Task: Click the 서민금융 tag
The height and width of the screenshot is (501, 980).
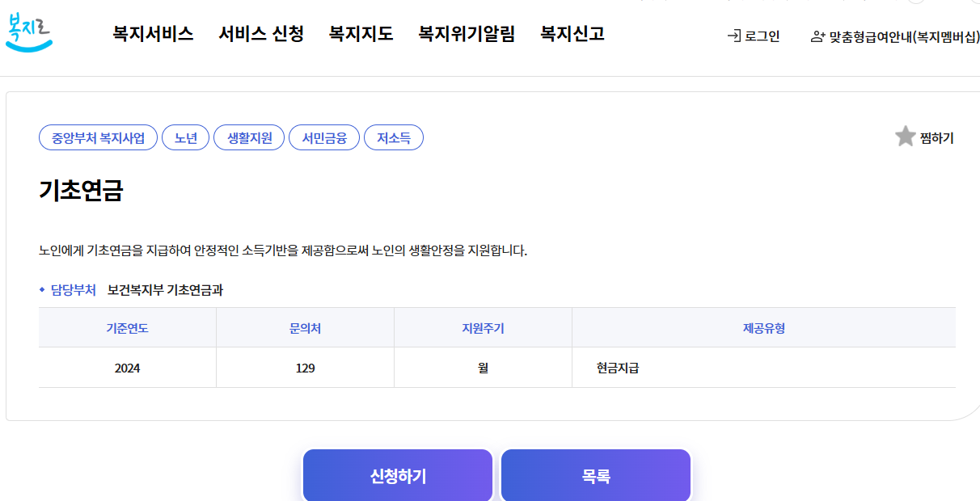Action: click(x=323, y=137)
